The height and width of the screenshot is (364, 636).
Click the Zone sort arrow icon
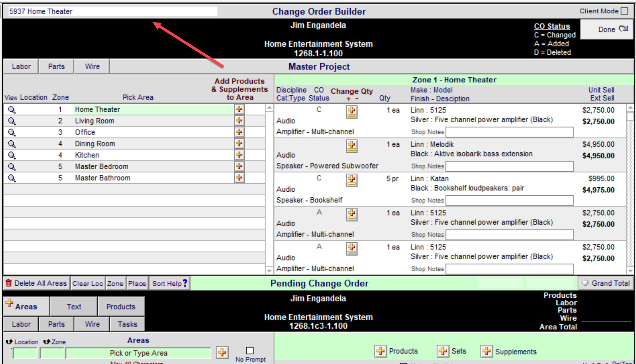[47, 341]
